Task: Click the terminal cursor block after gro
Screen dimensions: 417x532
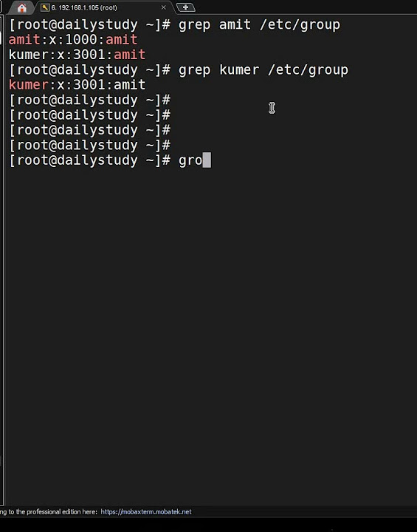Action: [x=207, y=160]
